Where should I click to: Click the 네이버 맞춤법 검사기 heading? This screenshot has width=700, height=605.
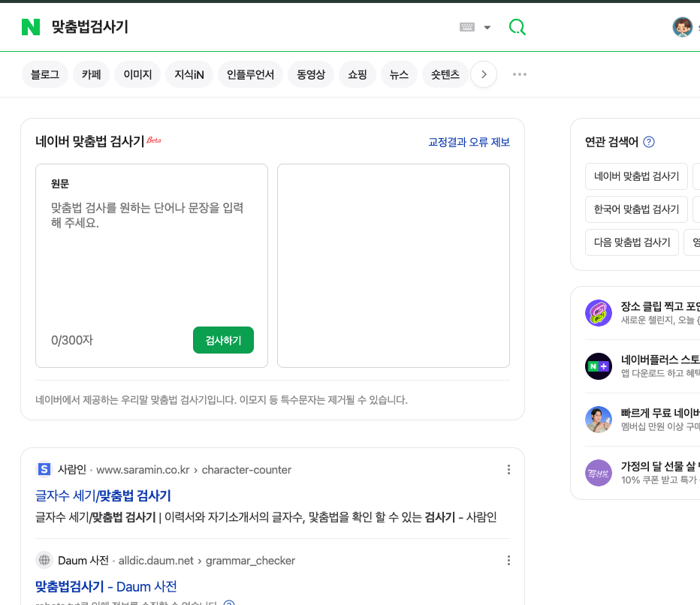pyautogui.click(x=89, y=141)
